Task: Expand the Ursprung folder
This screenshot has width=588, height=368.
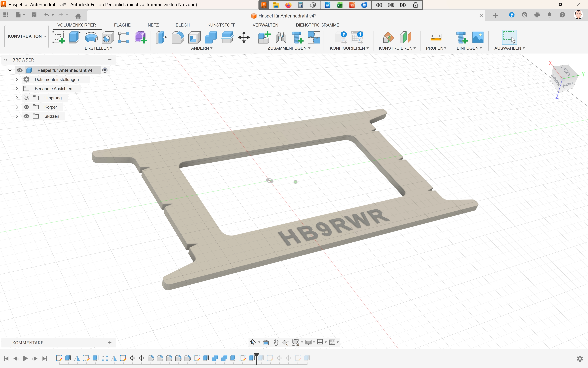Action: 17,98
